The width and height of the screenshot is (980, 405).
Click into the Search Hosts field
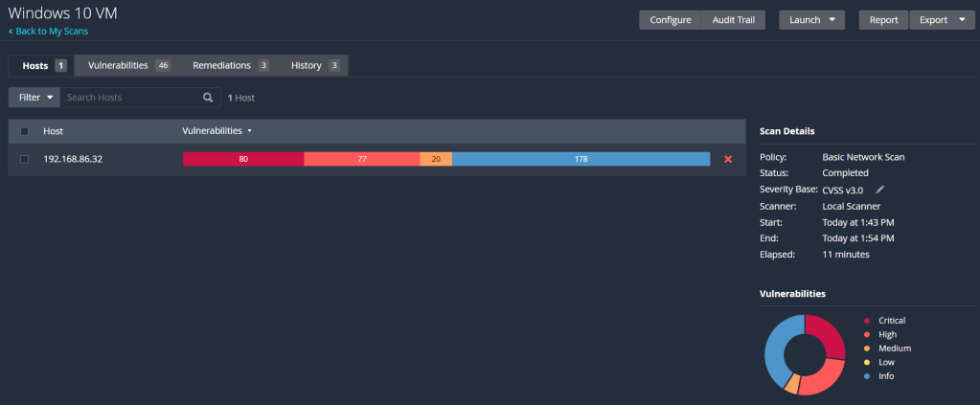pos(129,98)
